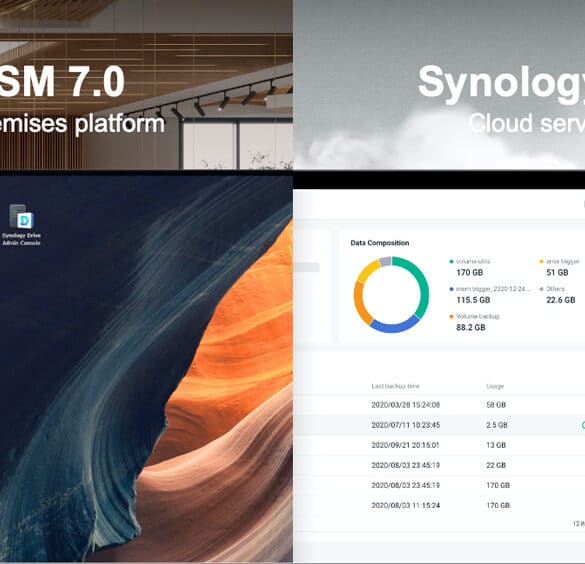Select the orange segment of the donut chart
This screenshot has height=564, width=585.
pos(360,303)
